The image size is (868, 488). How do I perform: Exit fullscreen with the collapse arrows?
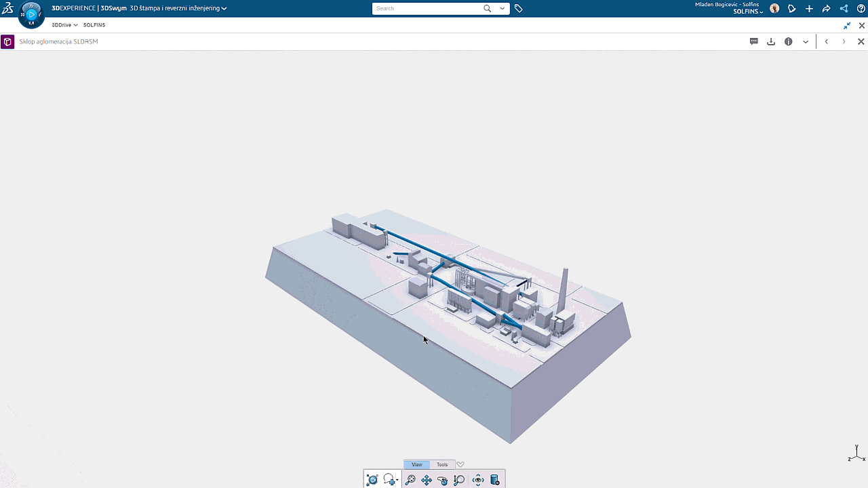click(847, 26)
